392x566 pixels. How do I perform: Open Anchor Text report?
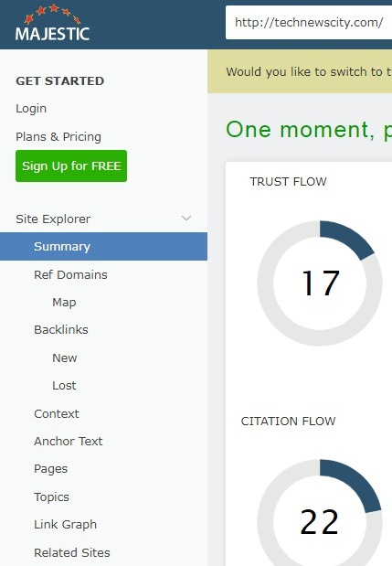[69, 441]
